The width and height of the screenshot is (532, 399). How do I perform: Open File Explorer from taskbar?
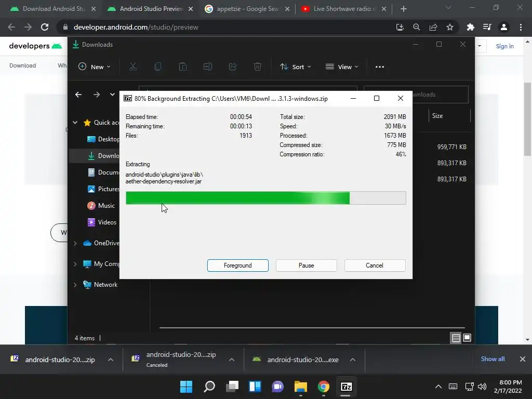click(x=301, y=387)
